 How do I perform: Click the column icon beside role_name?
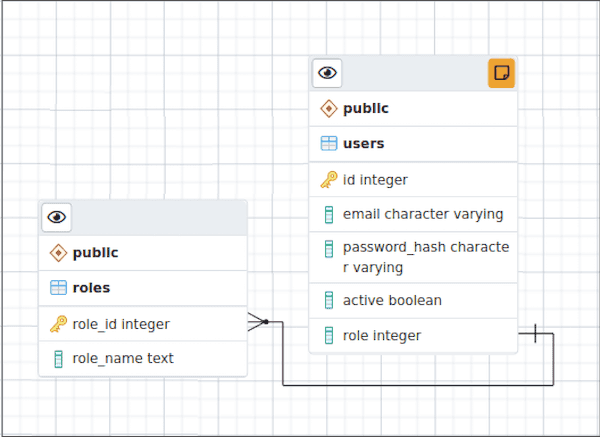coord(58,358)
